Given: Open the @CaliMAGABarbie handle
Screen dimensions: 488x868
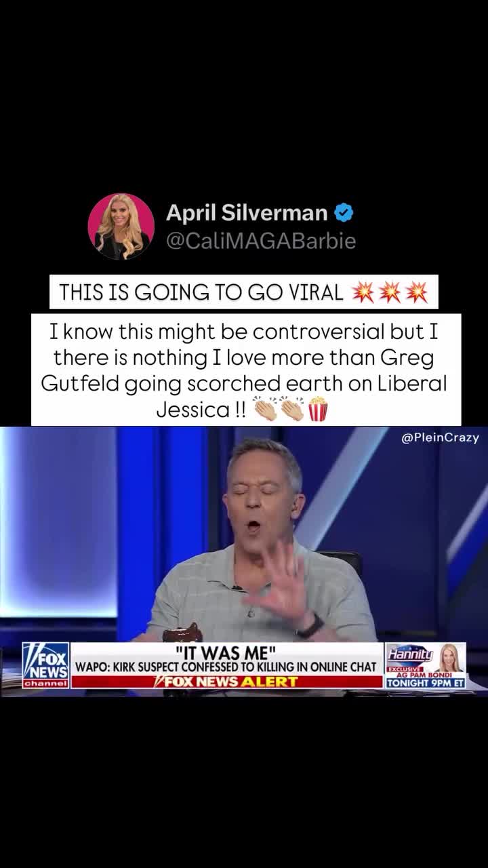Looking at the screenshot, I should click(261, 241).
